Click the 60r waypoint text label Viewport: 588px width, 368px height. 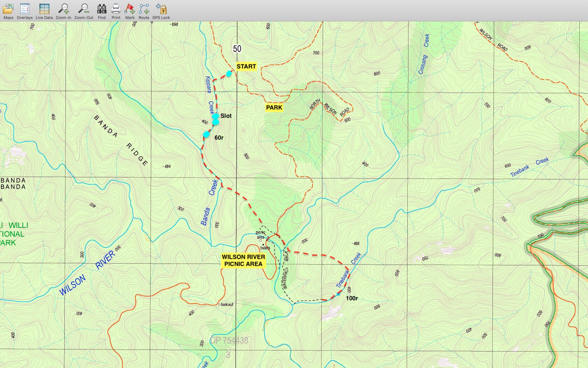tap(219, 138)
